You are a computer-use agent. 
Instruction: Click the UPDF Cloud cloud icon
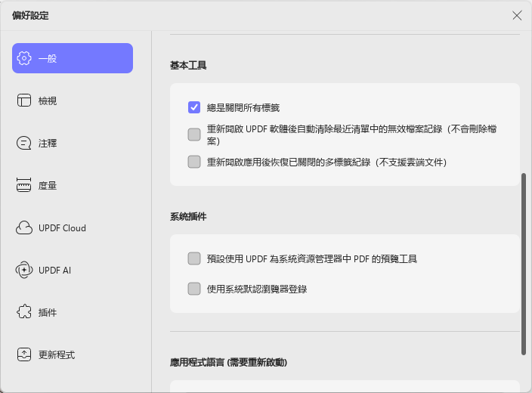click(24, 227)
